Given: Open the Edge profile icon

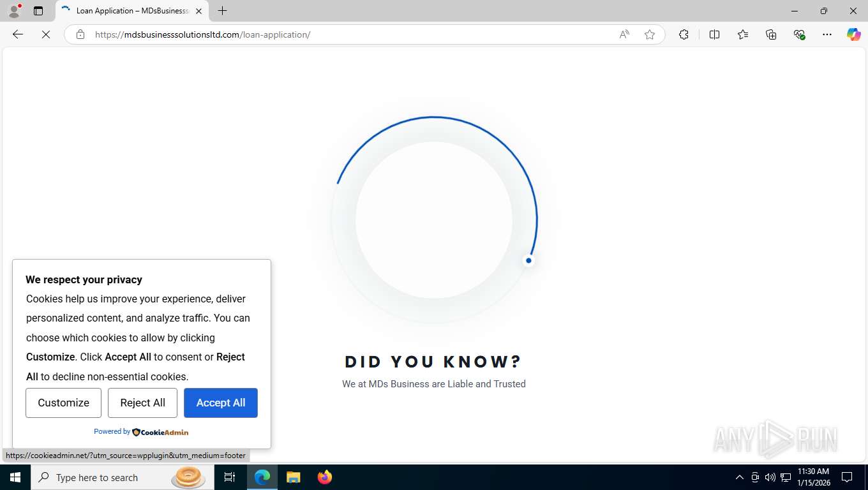Looking at the screenshot, I should click(x=14, y=11).
